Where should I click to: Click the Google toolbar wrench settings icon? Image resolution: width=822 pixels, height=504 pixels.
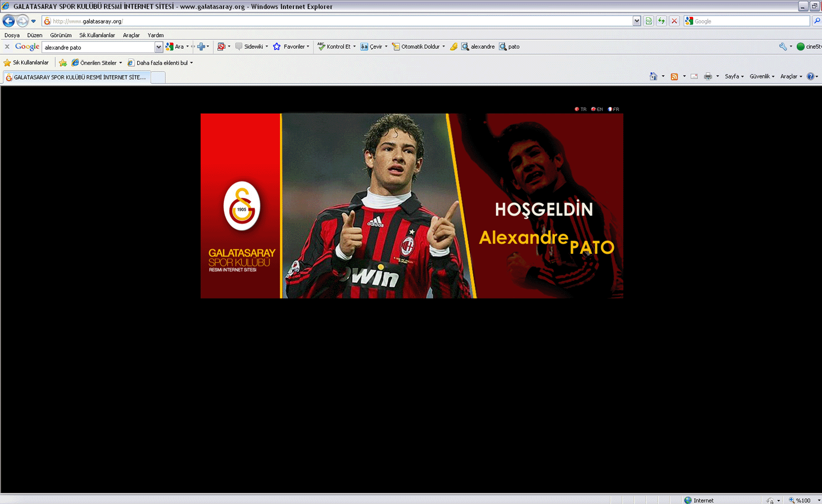coord(783,47)
